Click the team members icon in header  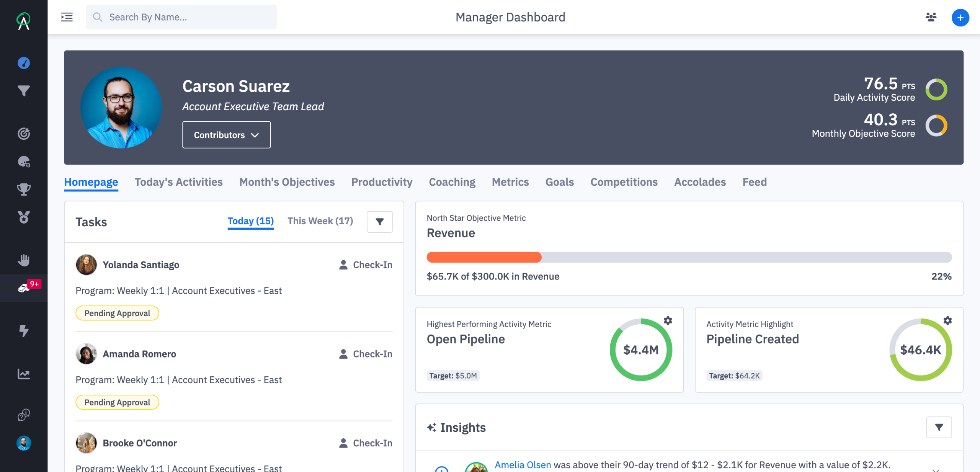[931, 17]
